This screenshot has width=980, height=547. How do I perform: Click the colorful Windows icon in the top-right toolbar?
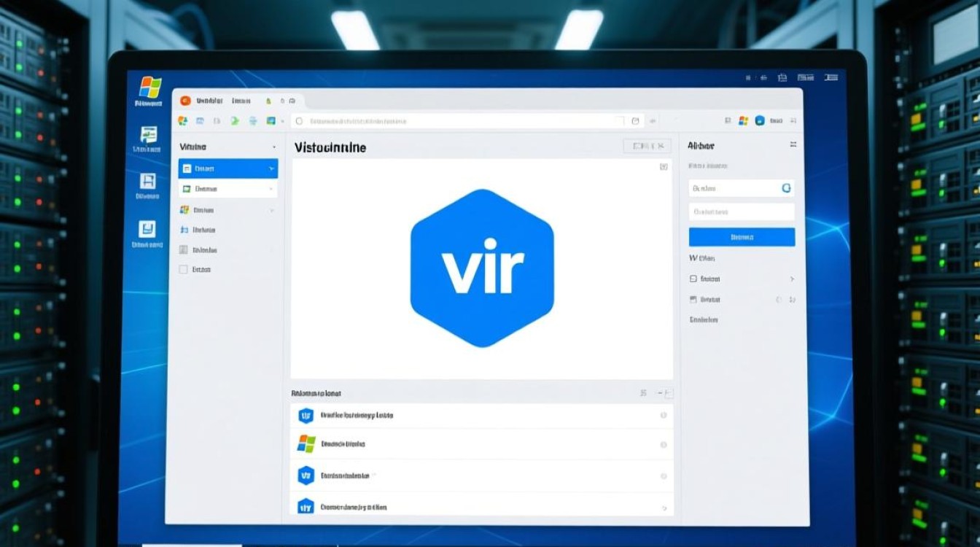click(743, 121)
